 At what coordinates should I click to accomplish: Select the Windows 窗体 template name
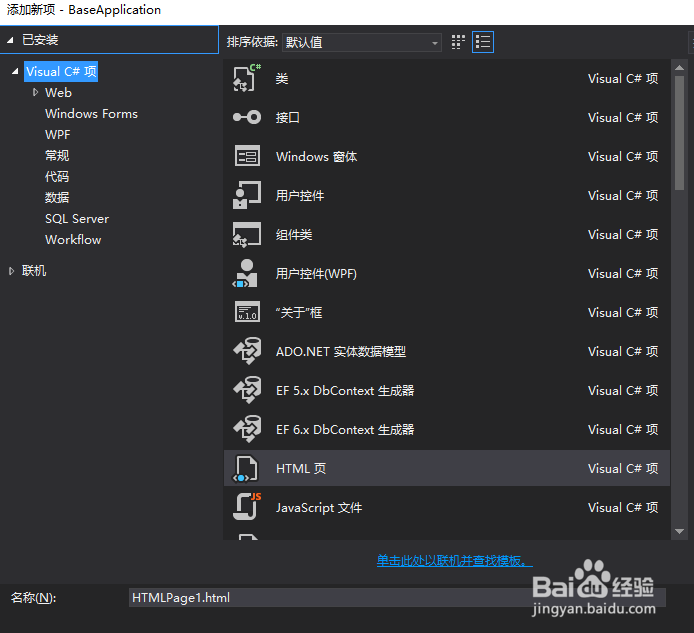tap(316, 156)
